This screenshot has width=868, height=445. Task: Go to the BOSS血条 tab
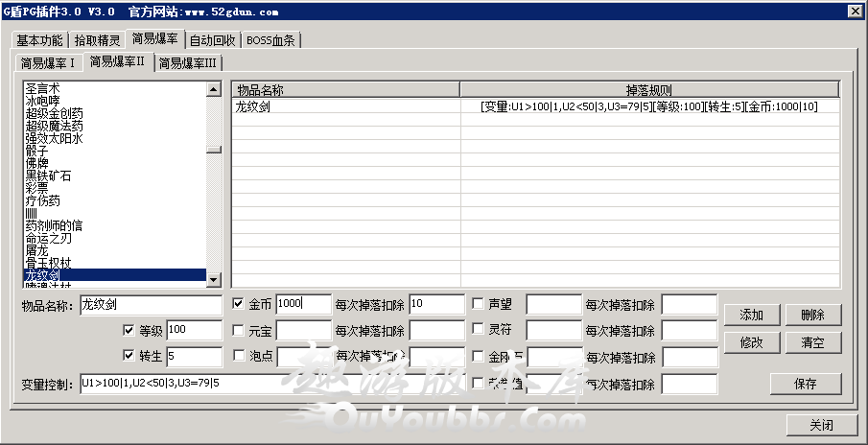[x=271, y=40]
